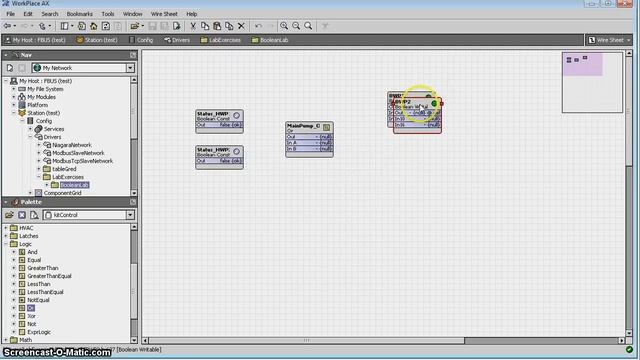
Task: Open the File menu
Action: 11,14
